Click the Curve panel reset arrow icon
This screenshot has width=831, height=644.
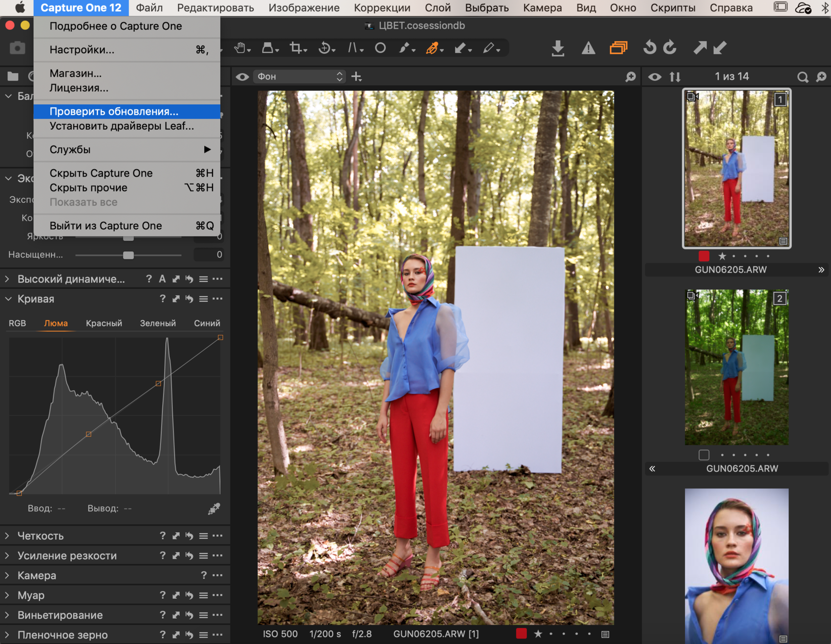pos(189,299)
